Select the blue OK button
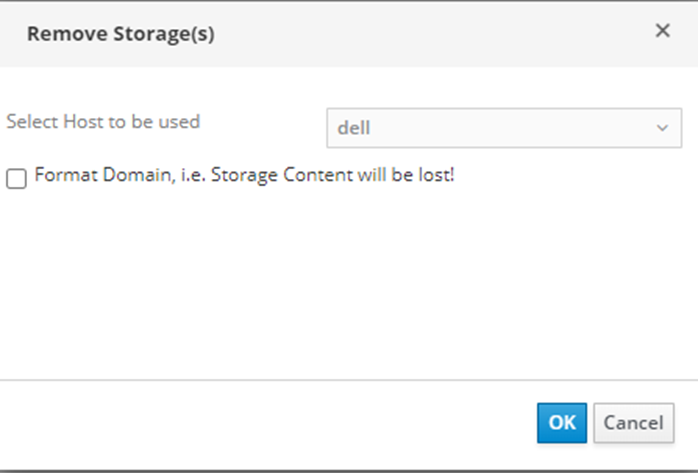The height and width of the screenshot is (473, 698). 562,423
